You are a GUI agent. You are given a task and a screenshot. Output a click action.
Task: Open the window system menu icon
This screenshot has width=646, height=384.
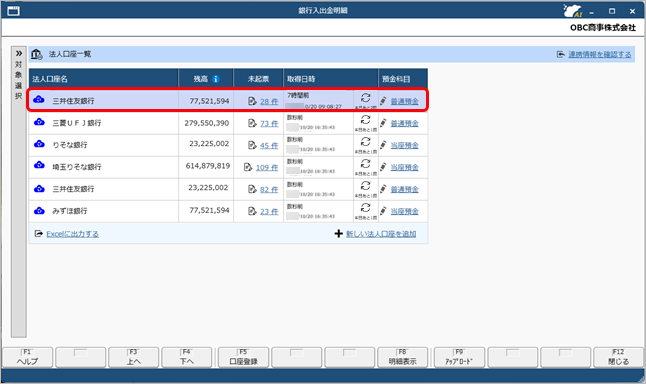pos(13,11)
